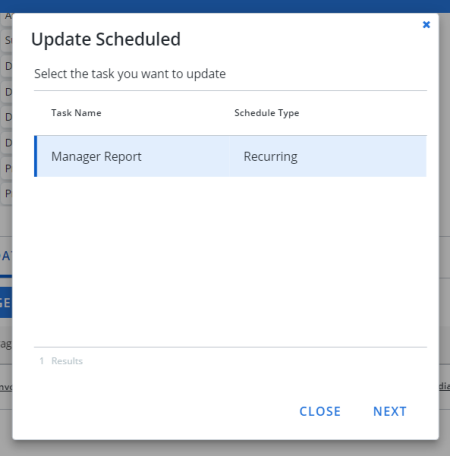Sort by the Task Name column header
Screen dimensions: 450x456
click(76, 113)
